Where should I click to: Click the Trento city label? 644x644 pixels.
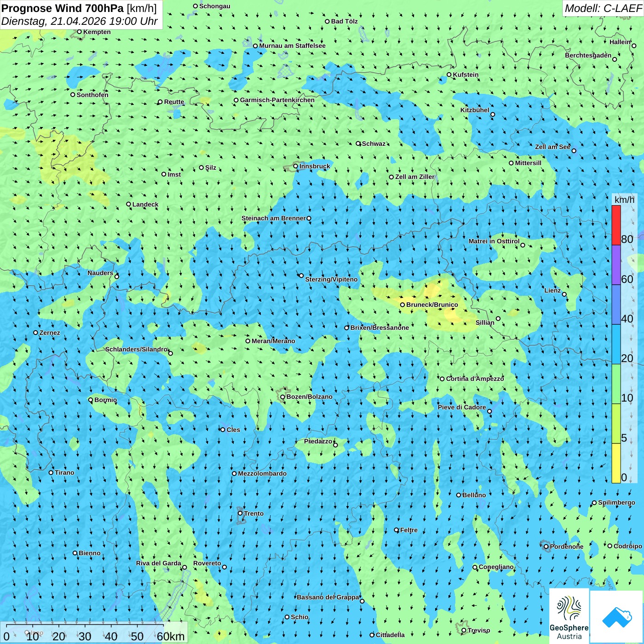pyautogui.click(x=254, y=513)
